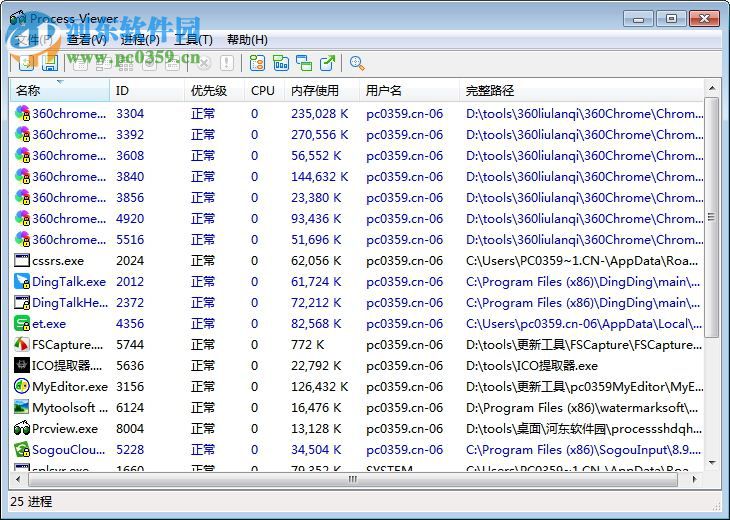Click the cssrs.exe process name
Image resolution: width=730 pixels, height=520 pixels.
[58, 260]
